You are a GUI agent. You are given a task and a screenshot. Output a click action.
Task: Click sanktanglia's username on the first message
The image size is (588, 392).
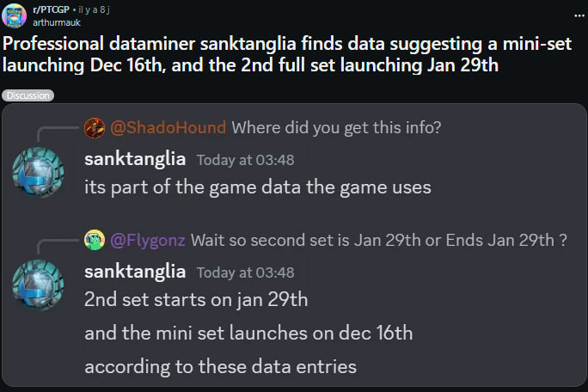[135, 159]
